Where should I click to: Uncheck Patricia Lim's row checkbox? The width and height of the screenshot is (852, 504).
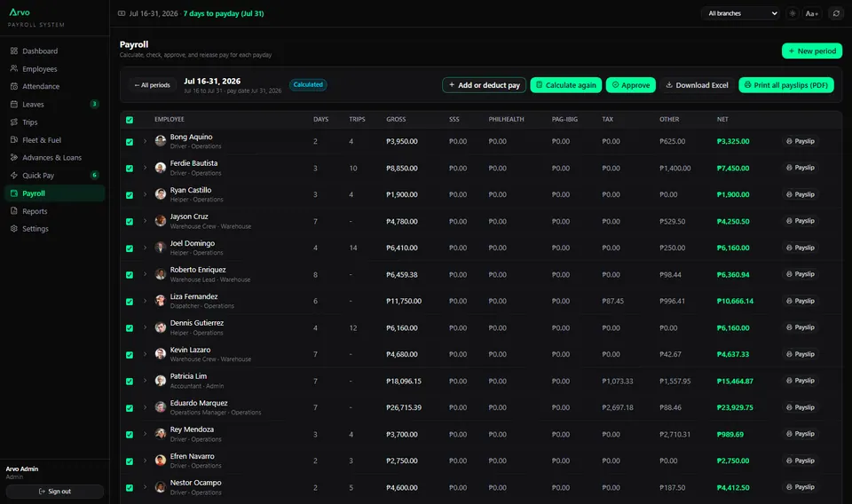[130, 382]
